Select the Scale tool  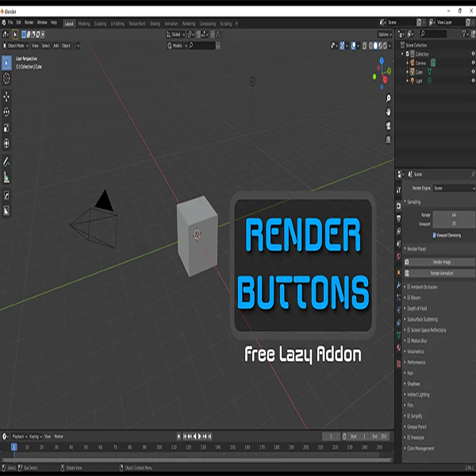pyautogui.click(x=6, y=128)
